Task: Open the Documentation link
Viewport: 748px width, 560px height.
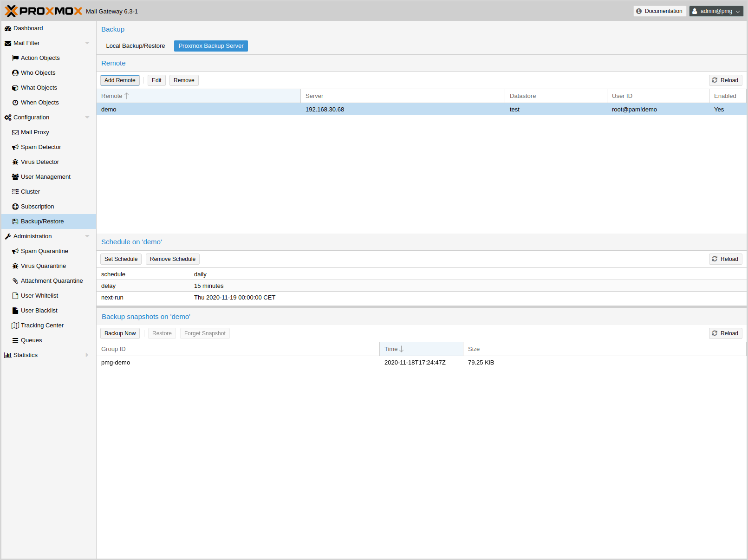Action: tap(659, 11)
